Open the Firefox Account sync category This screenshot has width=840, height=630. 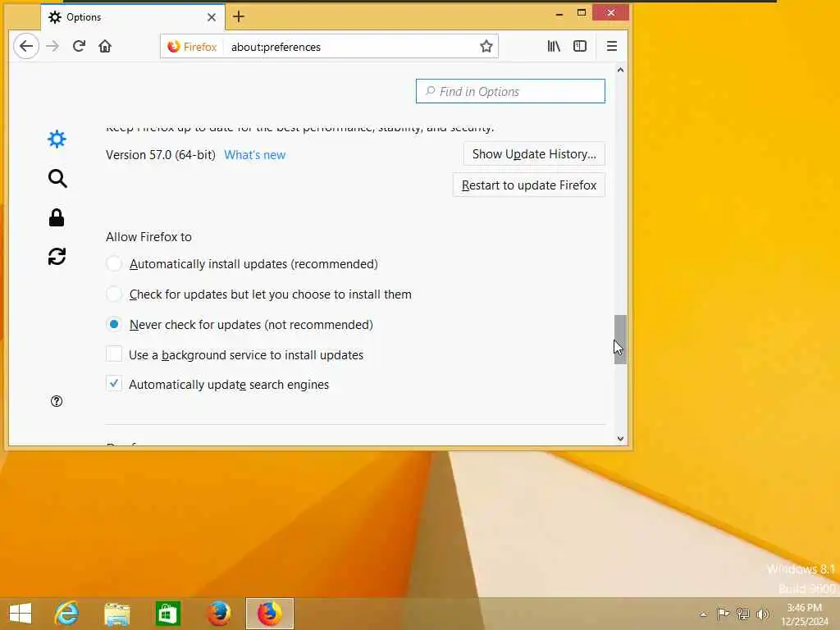click(x=57, y=257)
